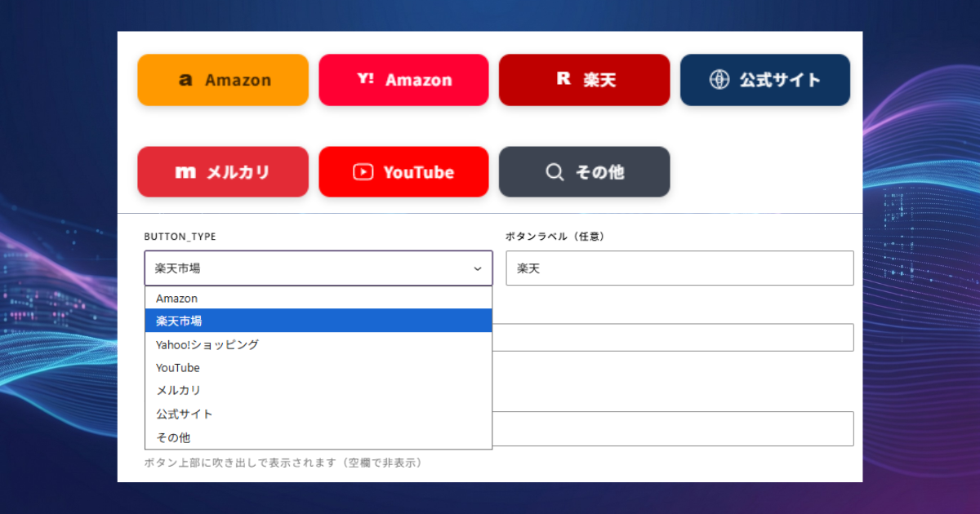Pick YouTube in the dropdown list
Screen dimensions: 980x514
coord(318,368)
